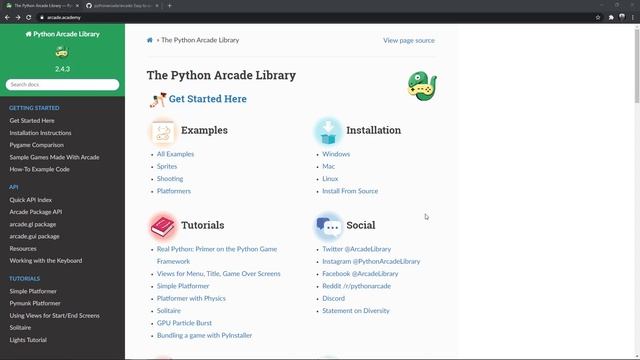Viewport: 640px width, 360px height.
Task: Open the Platformers examples link
Action: 174,191
